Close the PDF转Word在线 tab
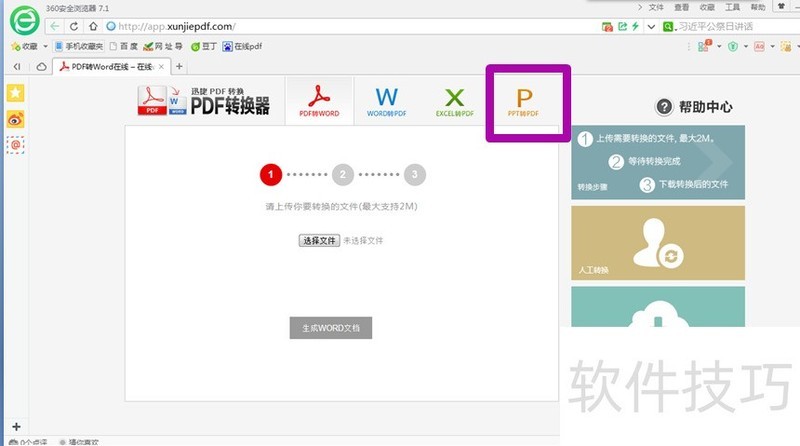The height and width of the screenshot is (446, 800). (161, 67)
